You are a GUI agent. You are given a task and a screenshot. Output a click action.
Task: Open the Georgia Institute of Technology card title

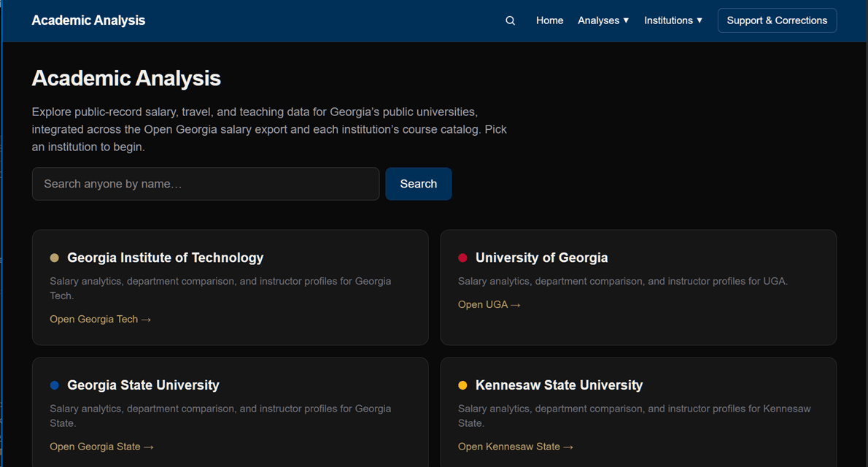(x=166, y=258)
